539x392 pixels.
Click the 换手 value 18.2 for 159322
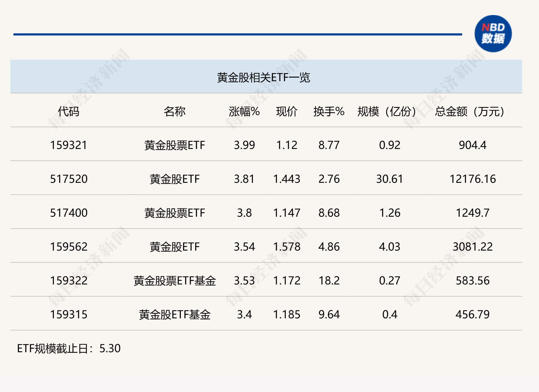[329, 281]
